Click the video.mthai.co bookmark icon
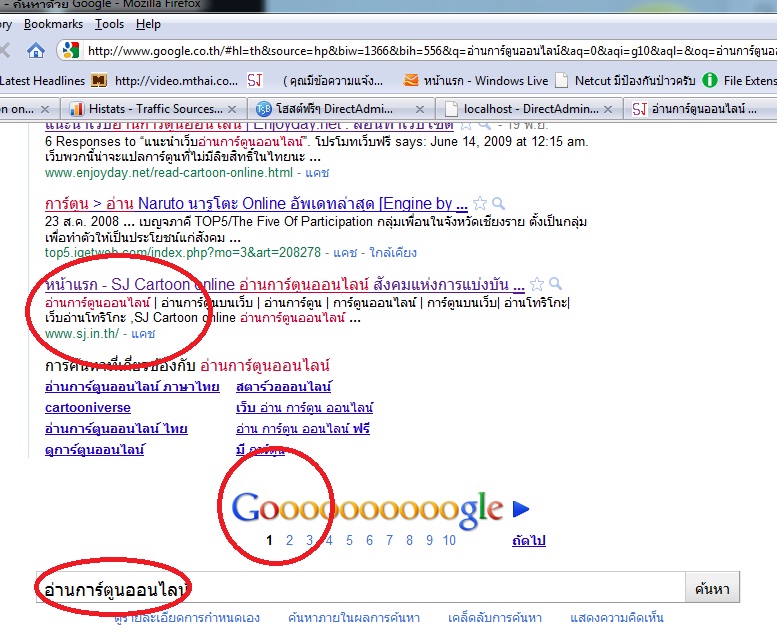Image resolution: width=777 pixels, height=641 pixels. coord(99,81)
